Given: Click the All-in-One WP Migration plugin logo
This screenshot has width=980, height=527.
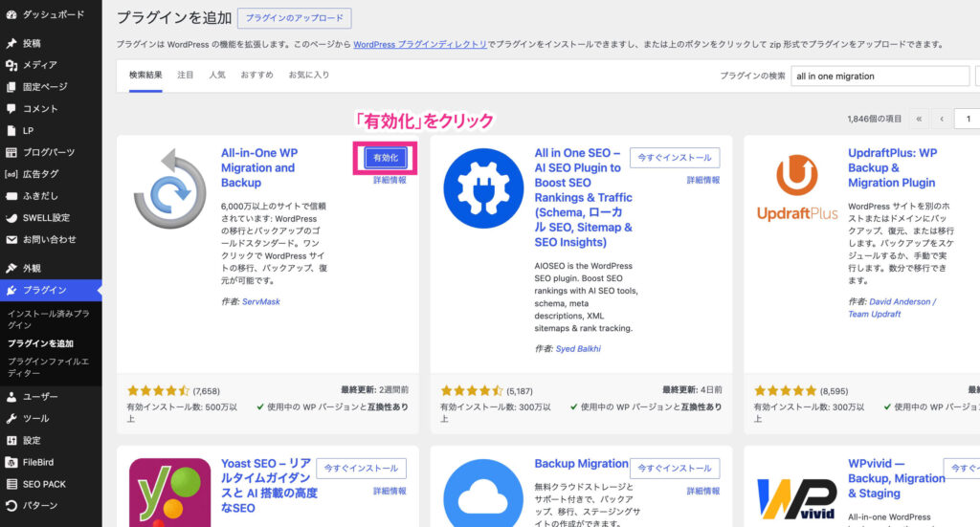Looking at the screenshot, I should click(170, 188).
